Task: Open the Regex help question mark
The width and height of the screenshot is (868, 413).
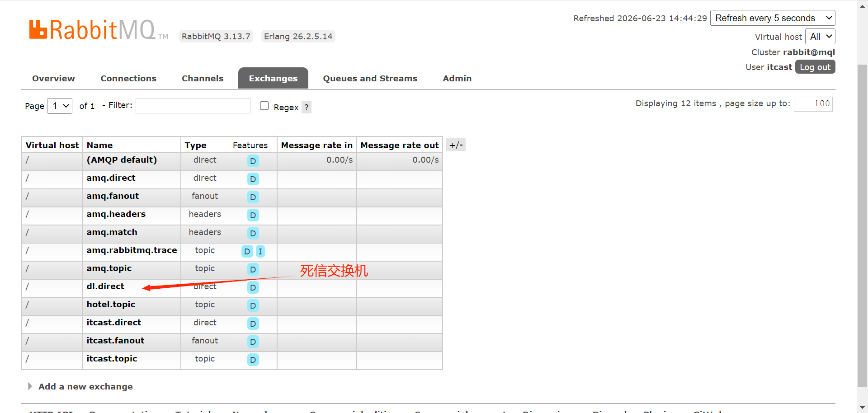Action: 307,107
